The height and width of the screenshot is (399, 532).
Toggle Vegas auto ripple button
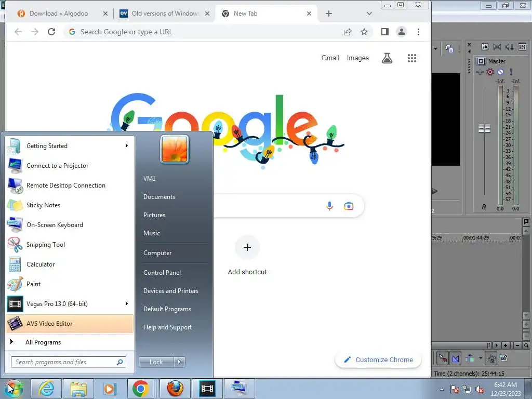point(470,358)
